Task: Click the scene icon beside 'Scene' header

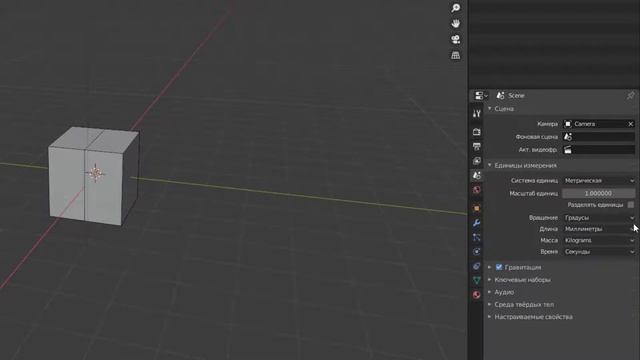Action: (500, 96)
